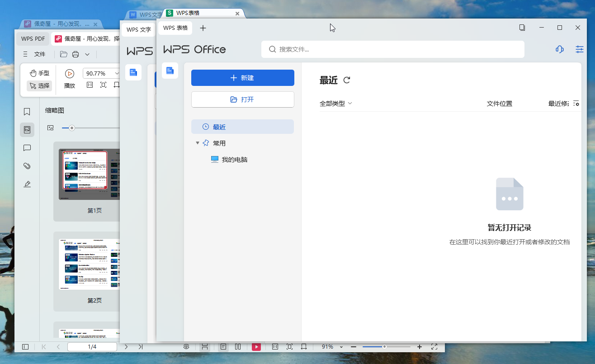The image size is (595, 364).
Task: Open list display settings icon beside 最近修改
Action: pos(576,104)
